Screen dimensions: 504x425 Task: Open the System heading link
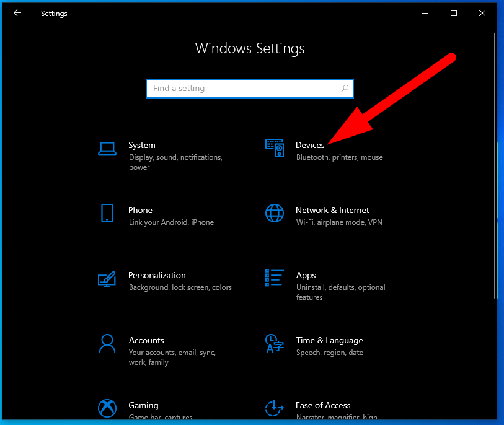142,145
